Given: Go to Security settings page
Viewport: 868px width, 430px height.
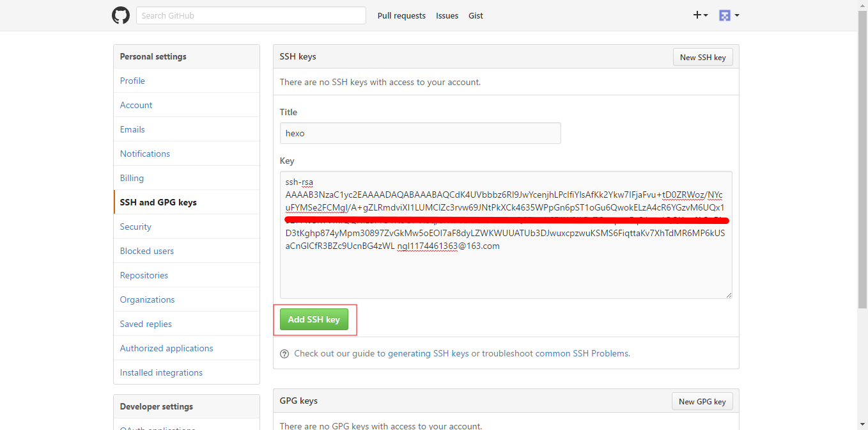Looking at the screenshot, I should tap(136, 227).
